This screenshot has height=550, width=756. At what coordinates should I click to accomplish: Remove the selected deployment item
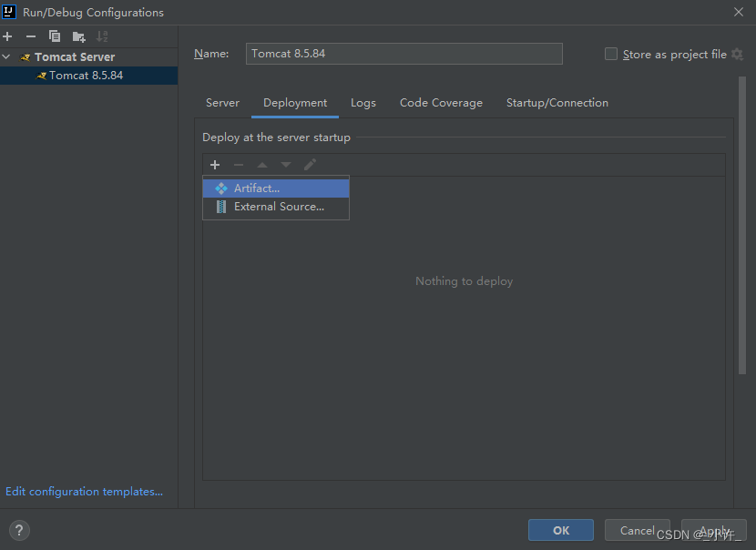pyautogui.click(x=239, y=165)
